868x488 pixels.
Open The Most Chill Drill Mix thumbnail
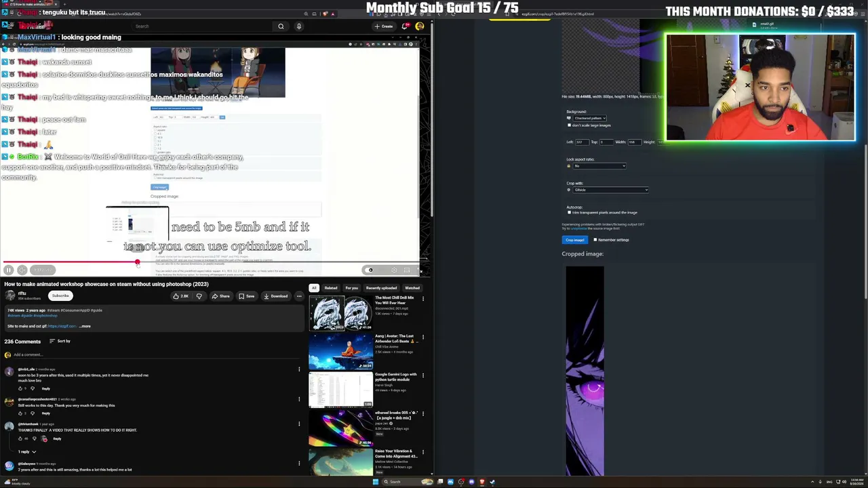pos(340,312)
